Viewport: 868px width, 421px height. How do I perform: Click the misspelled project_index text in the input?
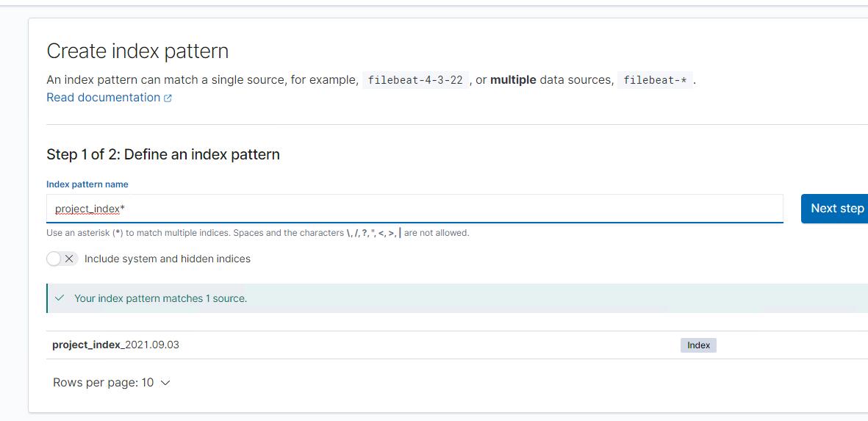(87, 209)
